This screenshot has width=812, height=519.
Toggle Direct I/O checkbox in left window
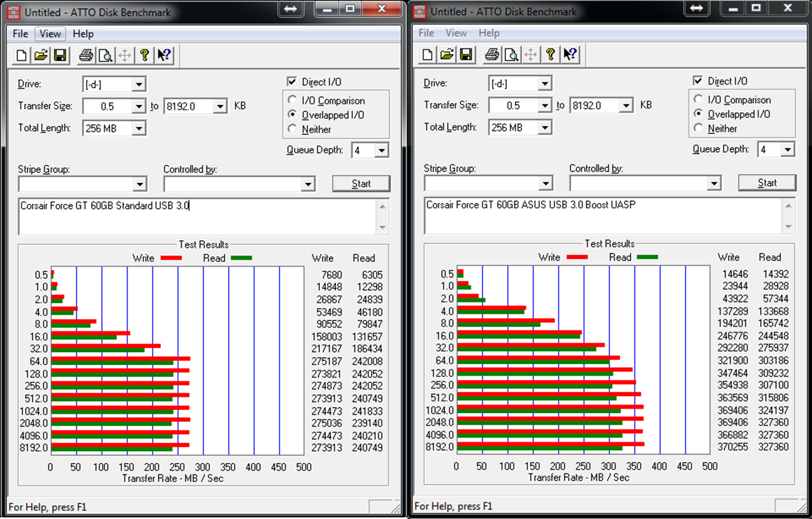click(x=292, y=81)
